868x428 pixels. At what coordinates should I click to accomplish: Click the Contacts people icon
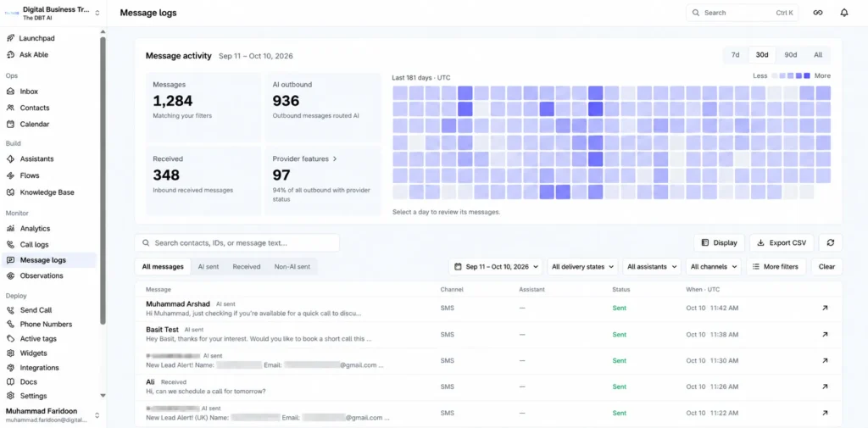click(10, 108)
